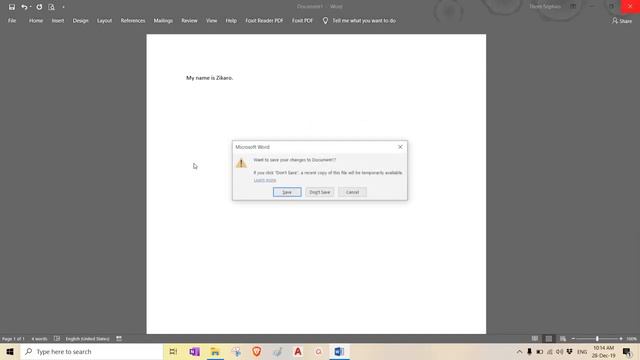Click the text 'My name is Zikaro.'
640x360 pixels.
click(209, 78)
